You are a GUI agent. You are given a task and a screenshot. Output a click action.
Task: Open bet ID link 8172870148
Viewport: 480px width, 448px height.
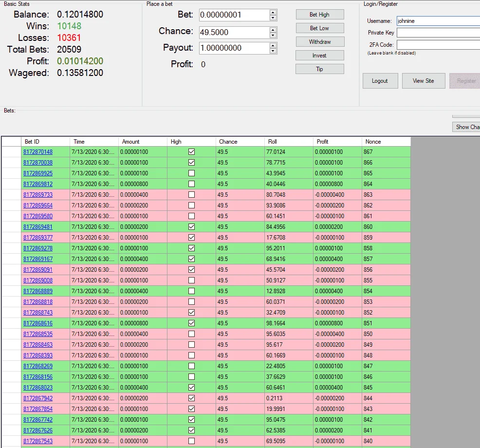[38, 152]
